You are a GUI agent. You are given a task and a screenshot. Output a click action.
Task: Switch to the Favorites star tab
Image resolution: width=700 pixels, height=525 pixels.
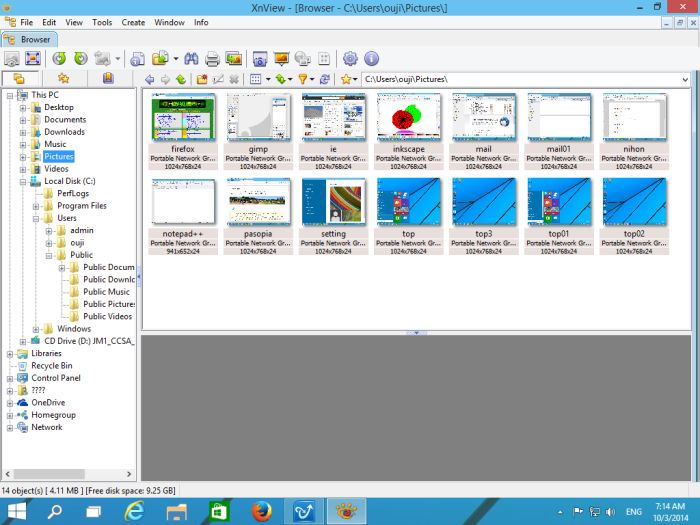63,78
